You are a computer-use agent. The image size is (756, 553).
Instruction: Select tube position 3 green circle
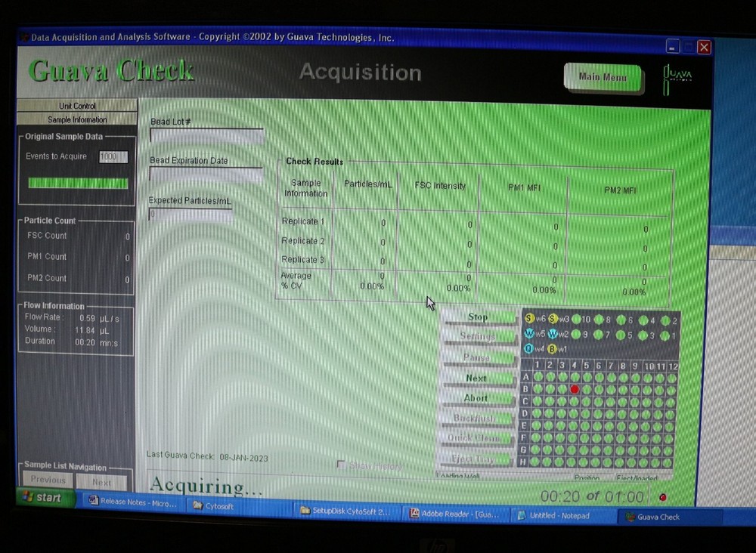click(643, 335)
